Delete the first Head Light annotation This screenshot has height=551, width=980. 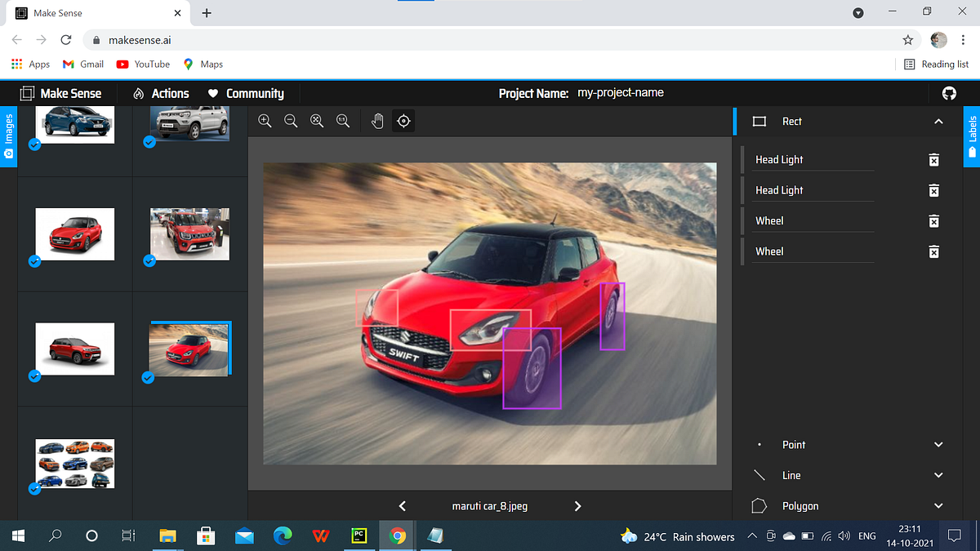[x=933, y=160]
